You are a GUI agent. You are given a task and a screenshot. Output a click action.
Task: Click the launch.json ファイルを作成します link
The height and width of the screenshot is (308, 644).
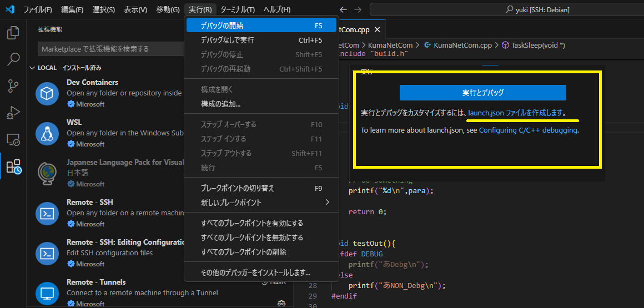click(515, 113)
